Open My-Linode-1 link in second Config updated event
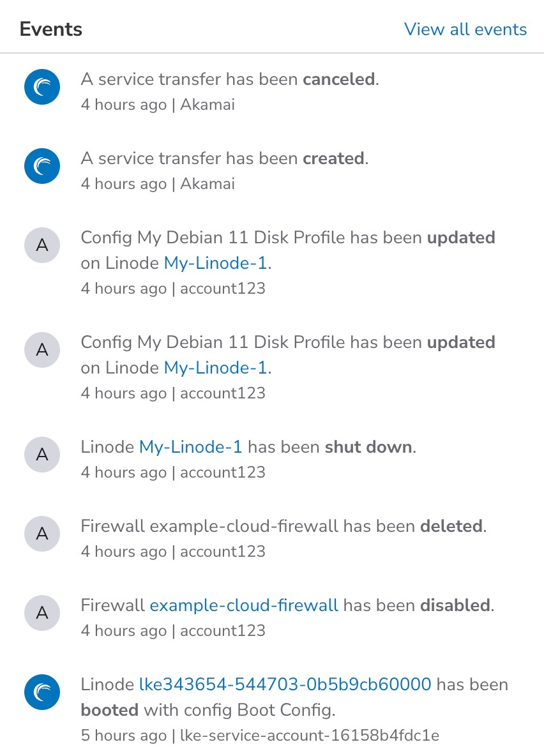This screenshot has height=756, width=544. click(215, 368)
